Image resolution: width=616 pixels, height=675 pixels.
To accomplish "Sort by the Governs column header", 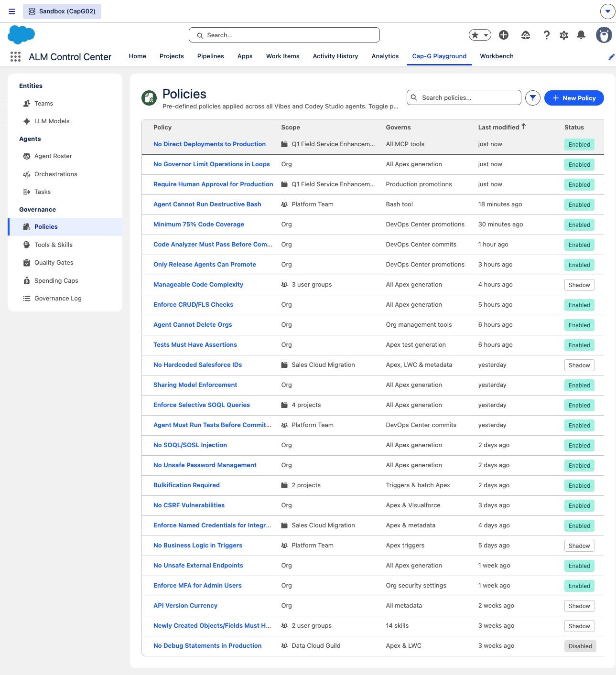I will (x=399, y=128).
